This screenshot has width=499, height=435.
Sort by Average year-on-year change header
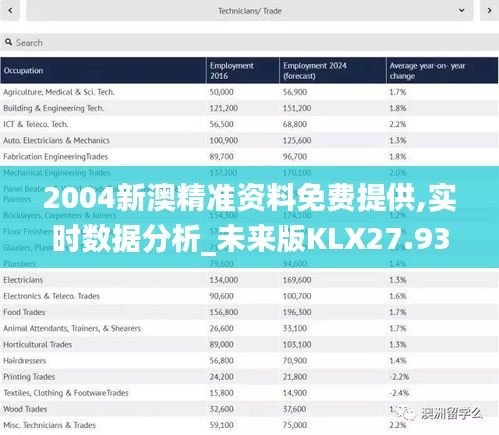point(442,70)
